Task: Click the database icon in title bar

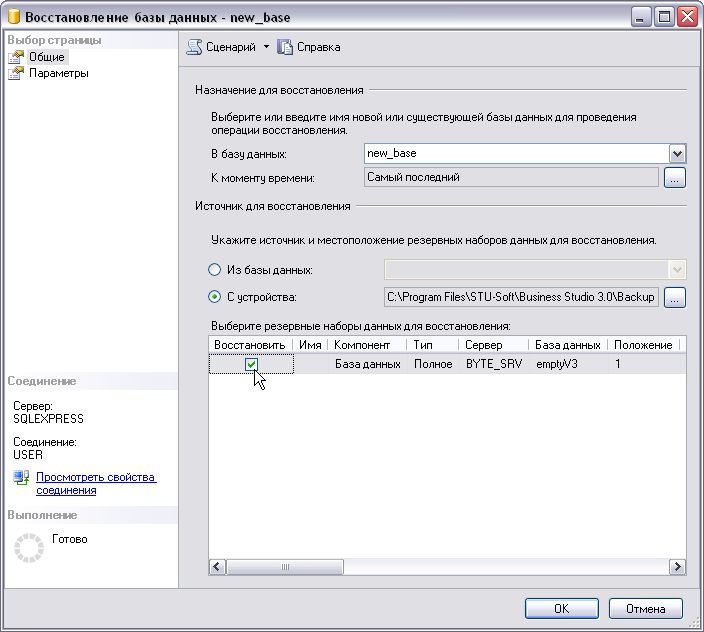Action: point(13,17)
